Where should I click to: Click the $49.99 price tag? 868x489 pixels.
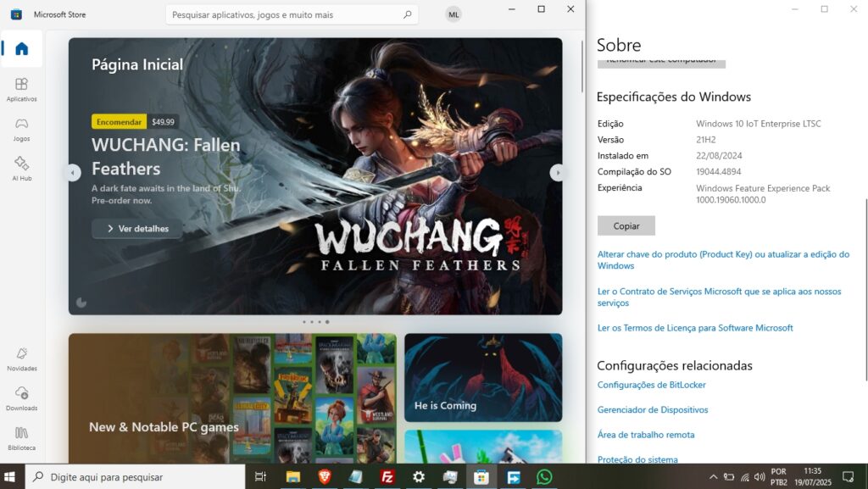[x=163, y=122]
